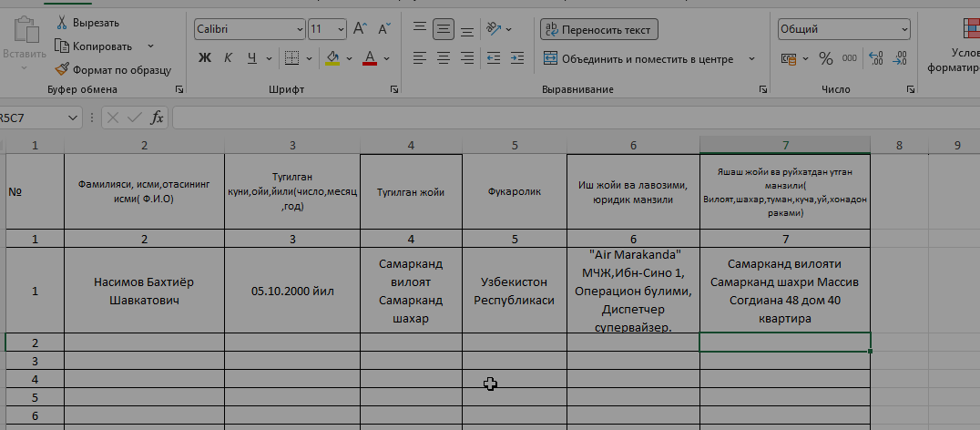The image size is (980, 430).
Task: Click into the formula bar field
Action: point(577,118)
